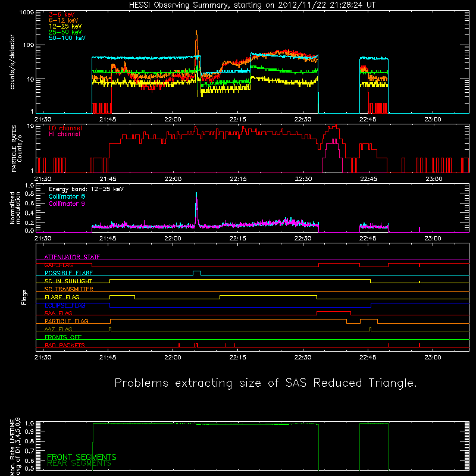The width and height of the screenshot is (476, 476).
Task: Click the Mon. Rate LIVETIME axis label
Action: (15, 446)
